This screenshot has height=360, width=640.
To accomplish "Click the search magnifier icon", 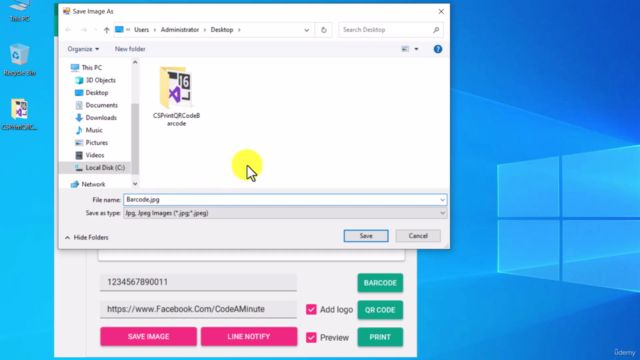I will pos(436,30).
